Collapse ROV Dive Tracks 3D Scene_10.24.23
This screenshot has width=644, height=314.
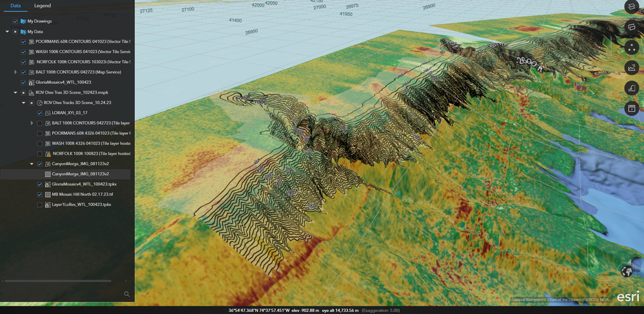coord(24,103)
